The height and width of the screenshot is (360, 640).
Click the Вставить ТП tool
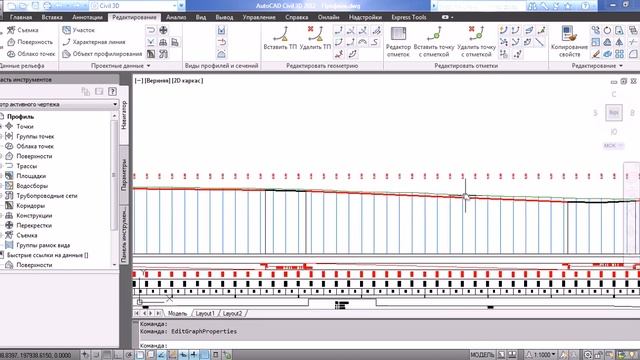pos(280,38)
